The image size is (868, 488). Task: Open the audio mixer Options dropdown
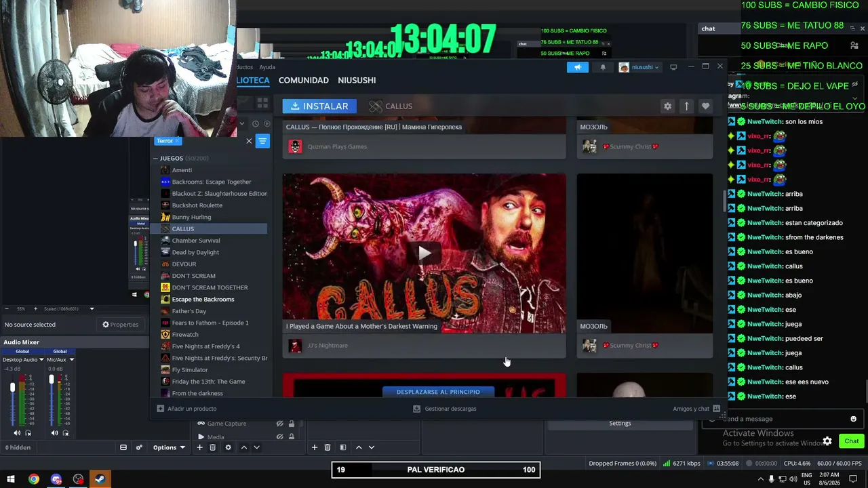(169, 447)
